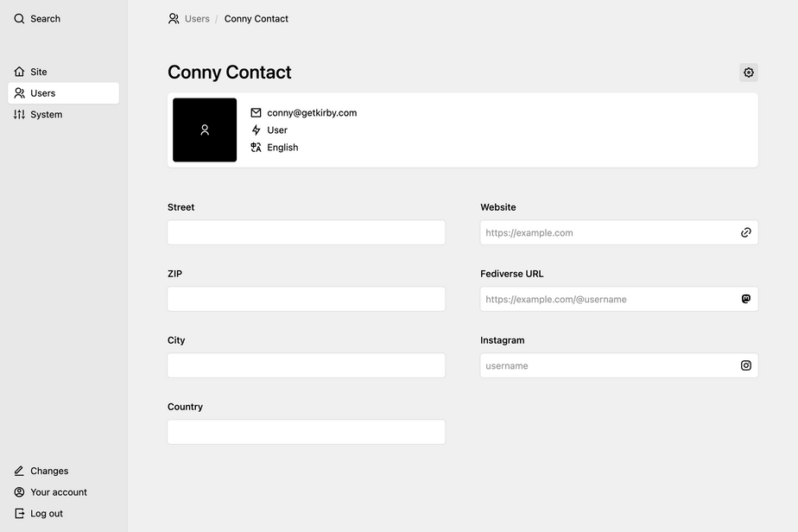798x532 pixels.
Task: Click conny@getkirby.com email address
Action: pos(312,113)
